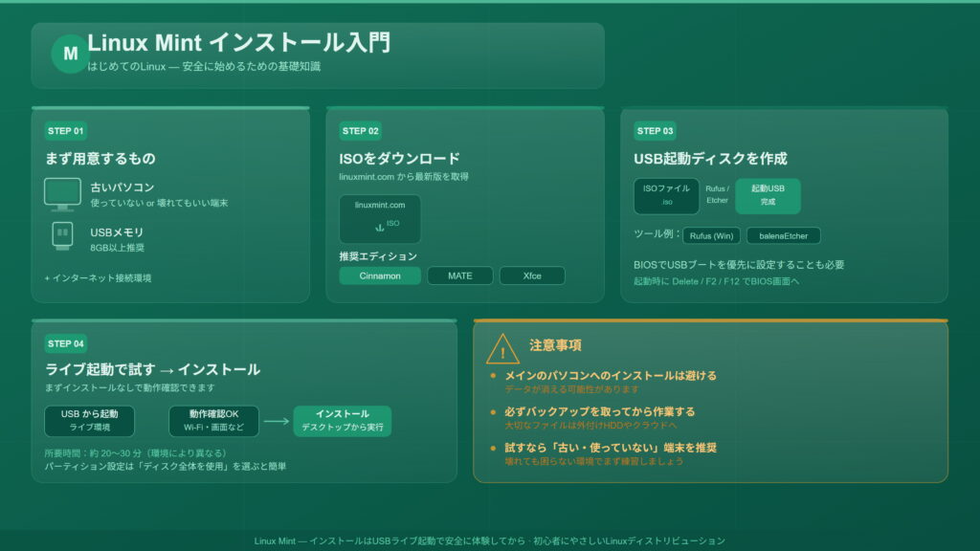Click the balenaEtcher tool chip

(784, 235)
